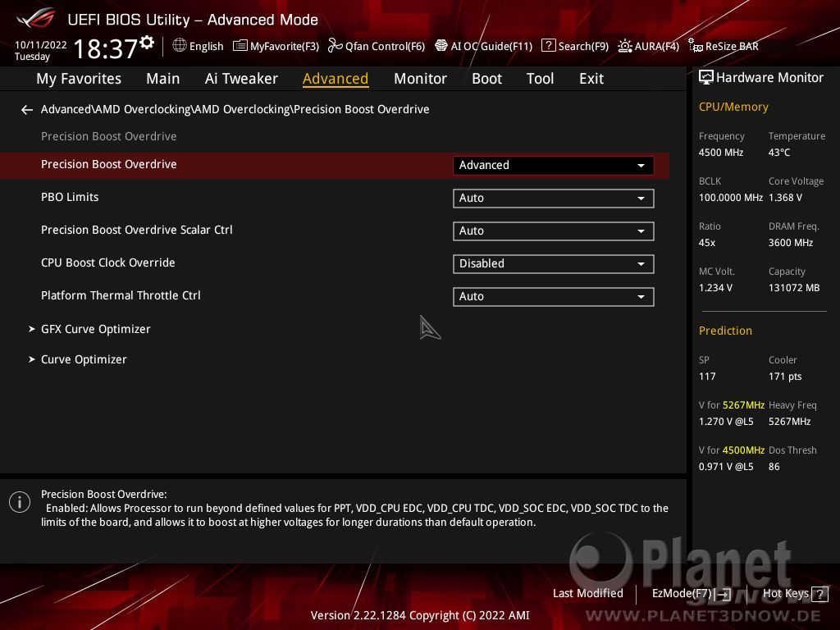Click the globe language icon
The height and width of the screenshot is (630, 840).
(180, 46)
